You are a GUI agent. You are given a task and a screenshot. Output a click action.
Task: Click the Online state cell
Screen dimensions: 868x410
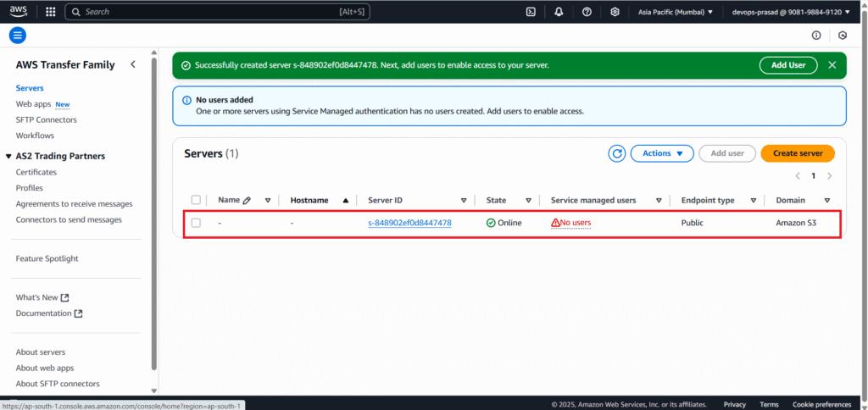coord(504,223)
